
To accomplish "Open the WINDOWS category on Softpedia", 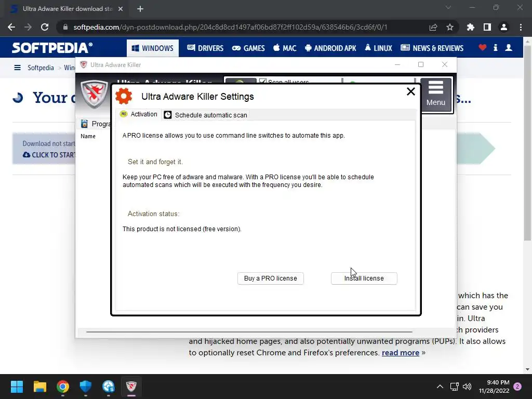I will coord(152,48).
